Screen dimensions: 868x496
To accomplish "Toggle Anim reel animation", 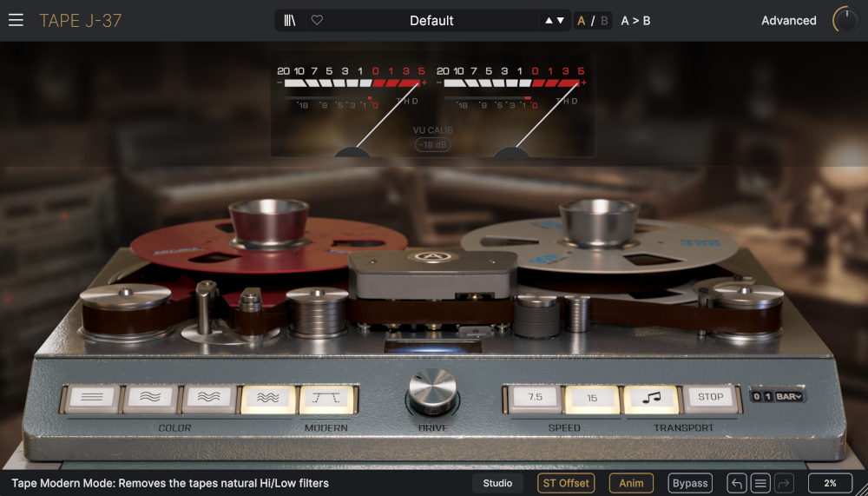I will point(631,483).
